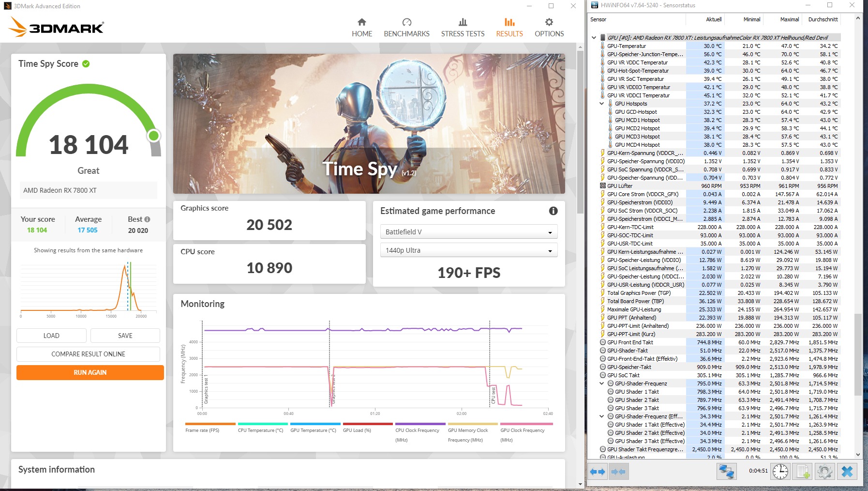
Task: Click the lightning icon beside GPU-Kern-TDC-Limit
Action: coord(603,227)
